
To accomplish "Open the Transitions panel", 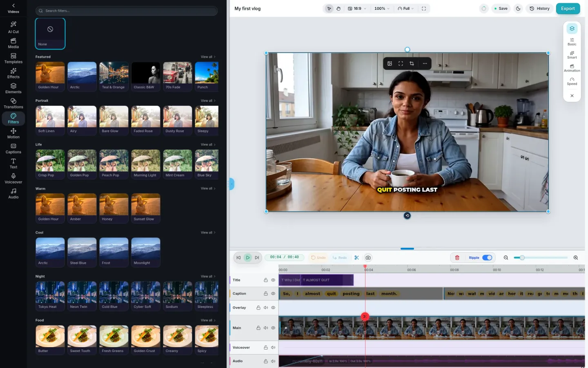I will [x=13, y=103].
